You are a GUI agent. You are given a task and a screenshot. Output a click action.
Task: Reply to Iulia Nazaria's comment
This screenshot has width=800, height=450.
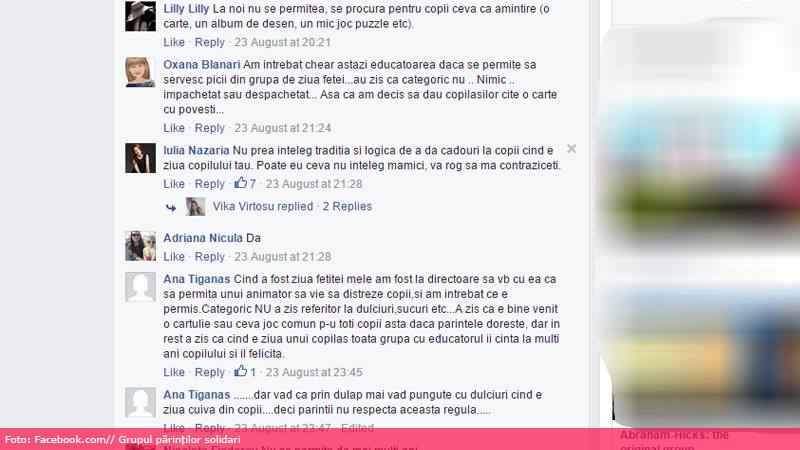(210, 184)
